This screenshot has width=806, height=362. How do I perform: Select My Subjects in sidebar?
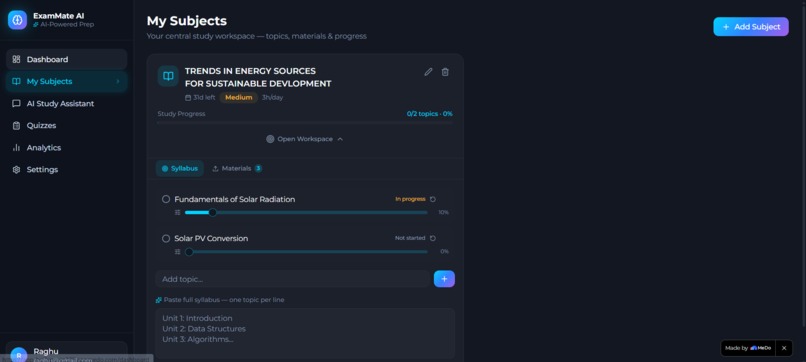coord(66,81)
